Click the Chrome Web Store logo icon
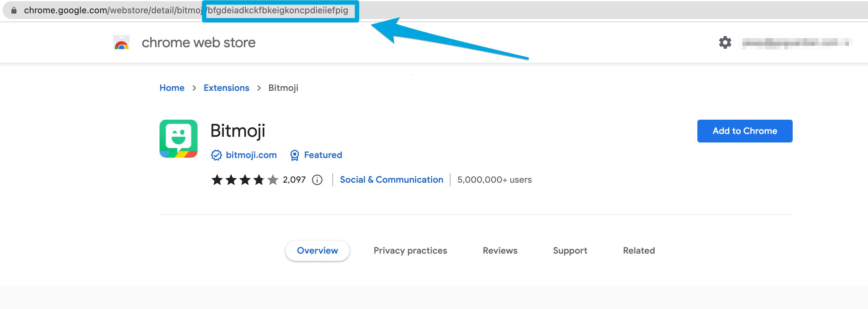Viewport: 868px width, 309px height. click(x=122, y=42)
